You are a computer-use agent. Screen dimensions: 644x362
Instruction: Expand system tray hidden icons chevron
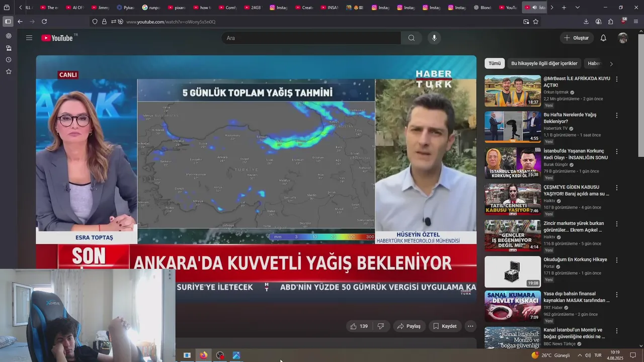(580, 355)
